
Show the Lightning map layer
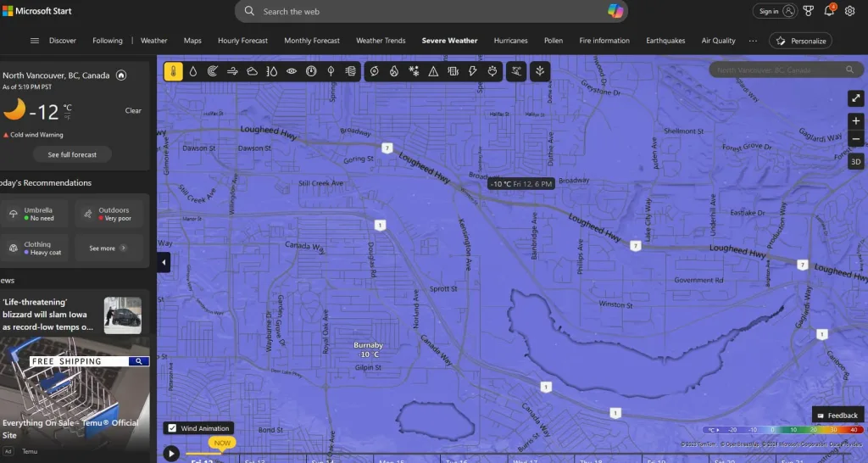472,72
